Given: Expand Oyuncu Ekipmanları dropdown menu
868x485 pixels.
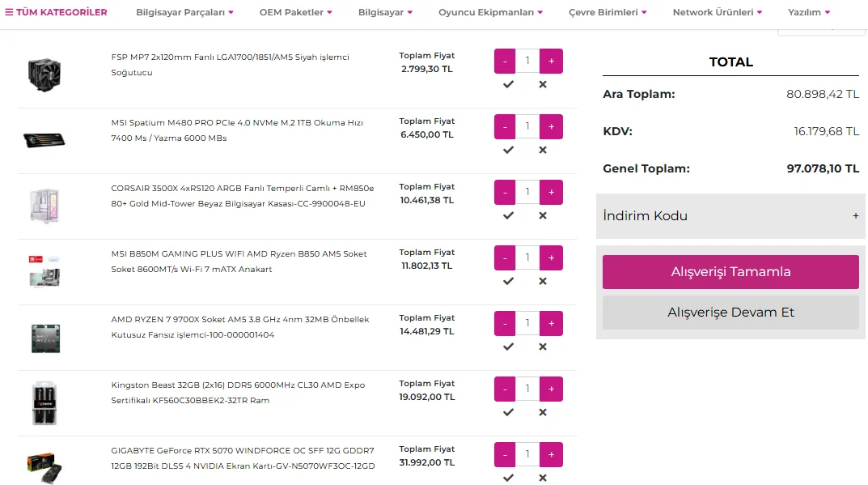Looking at the screenshot, I should point(490,12).
